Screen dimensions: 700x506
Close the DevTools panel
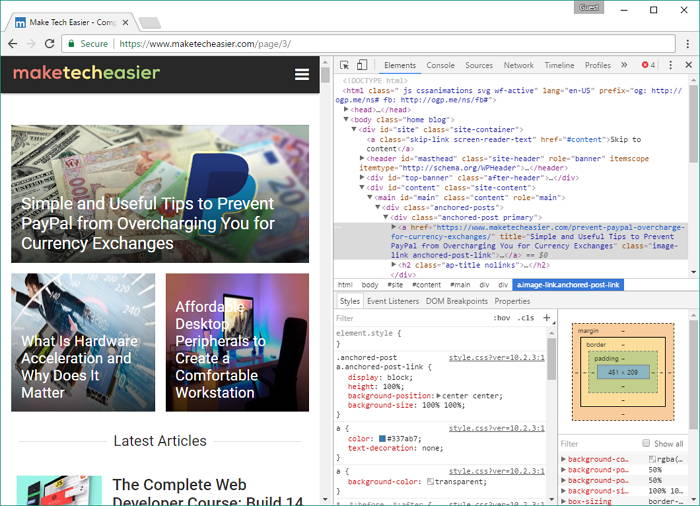pyautogui.click(x=688, y=65)
